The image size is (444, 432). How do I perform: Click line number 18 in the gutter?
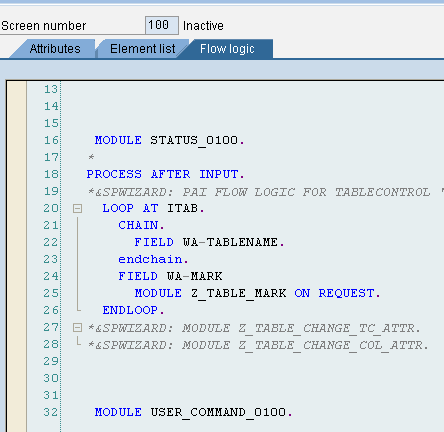[51, 174]
